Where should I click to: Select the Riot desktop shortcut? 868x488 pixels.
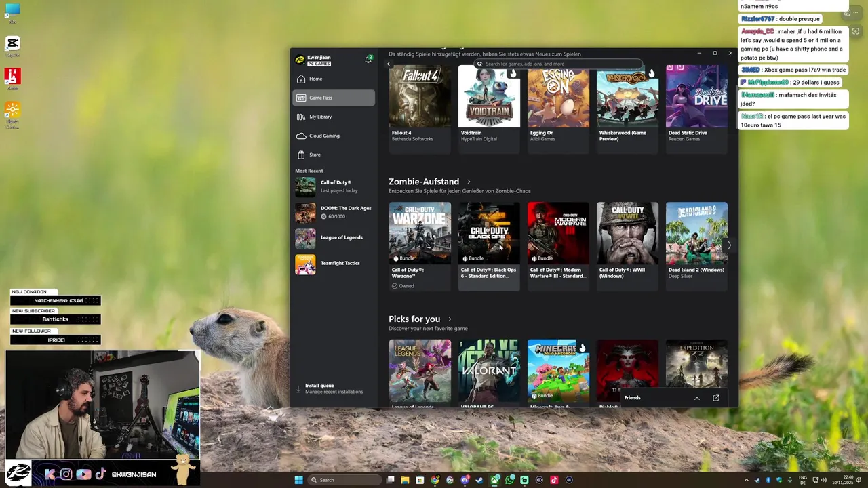coord(12,79)
